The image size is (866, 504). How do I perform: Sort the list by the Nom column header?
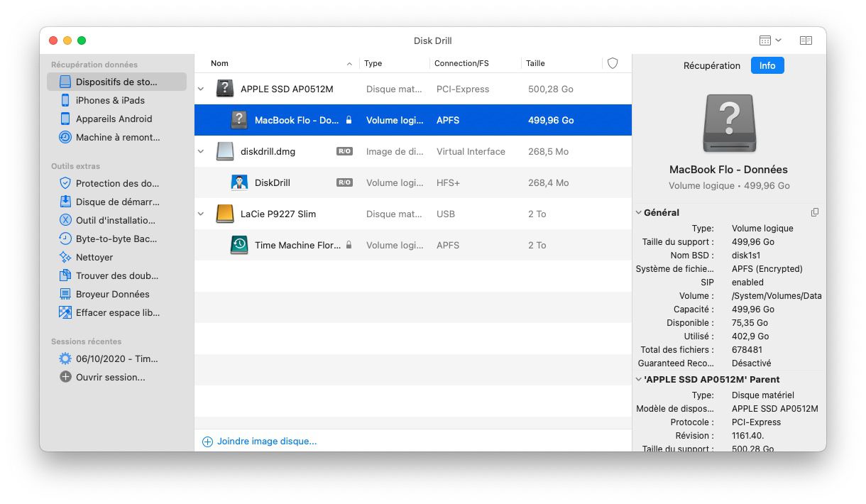220,63
